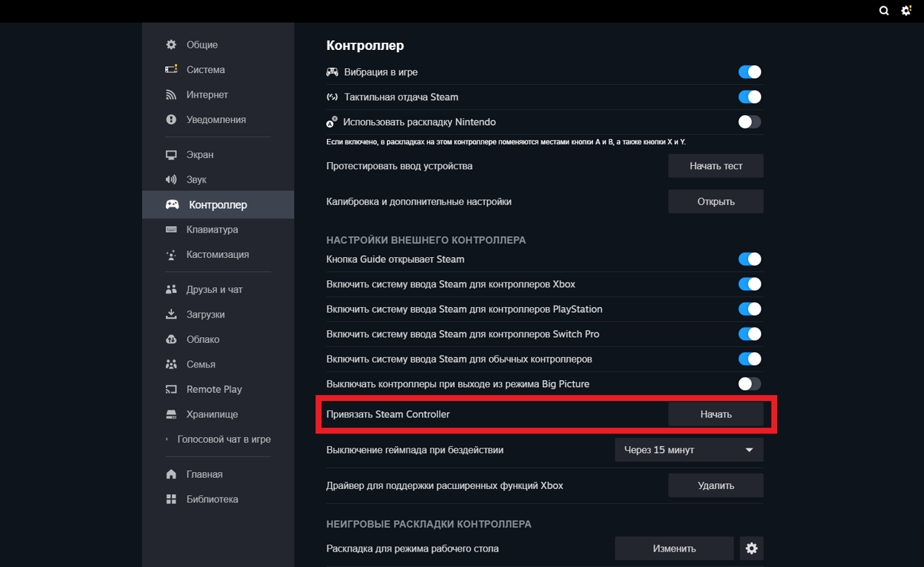Screen dimensions: 924x567
Task: Click Открыть for calibration settings
Action: [x=715, y=202]
